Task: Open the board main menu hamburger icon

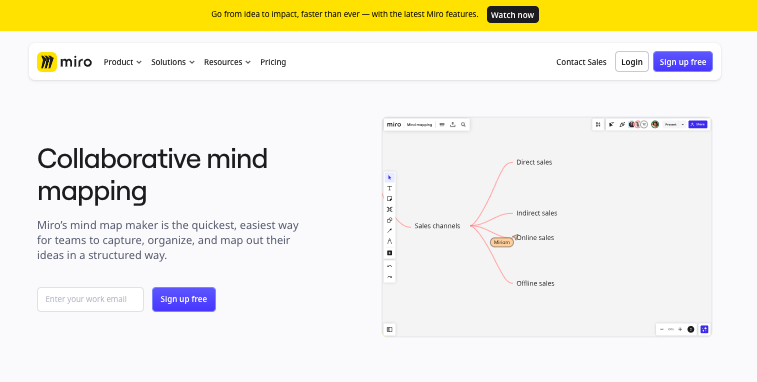Action: click(x=442, y=125)
